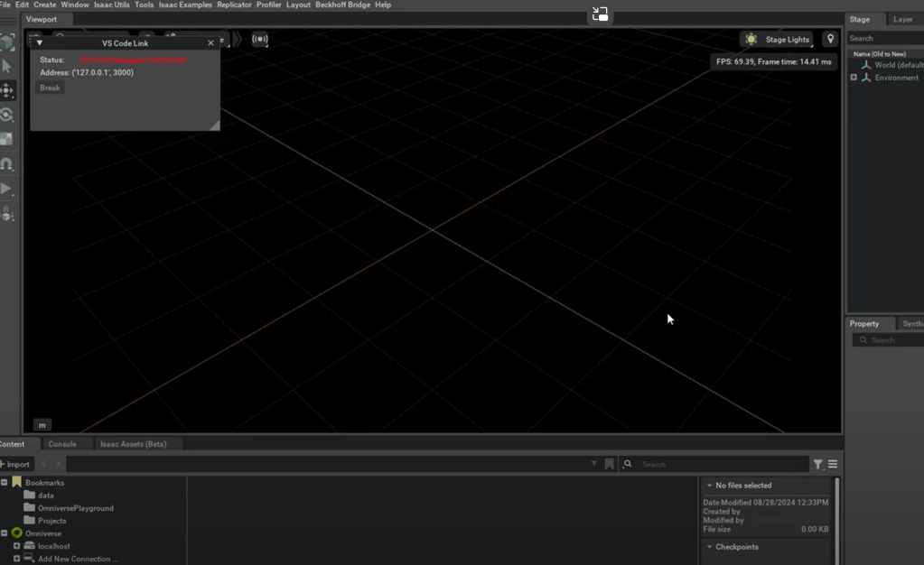This screenshot has height=565, width=924.
Task: Select the arrow selection tool
Action: pyautogui.click(x=7, y=66)
